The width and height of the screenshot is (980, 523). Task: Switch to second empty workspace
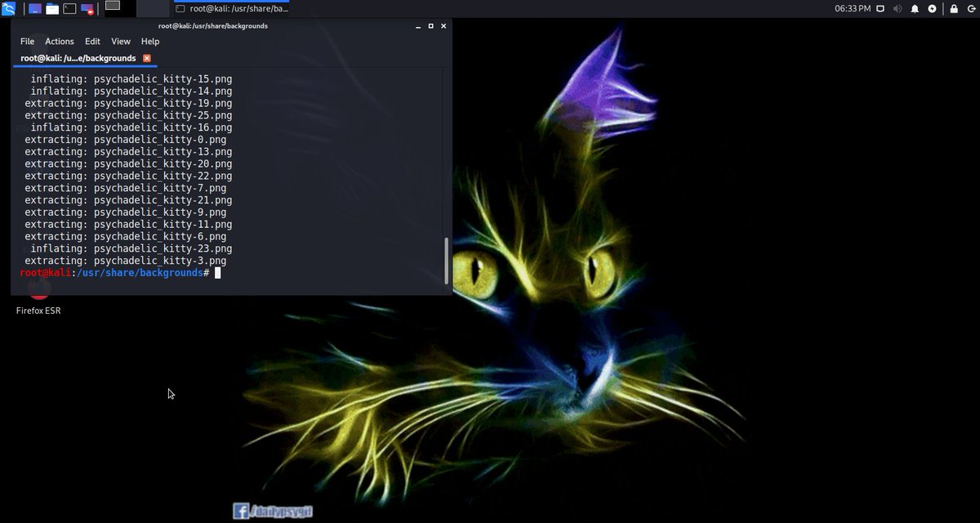tap(153, 9)
